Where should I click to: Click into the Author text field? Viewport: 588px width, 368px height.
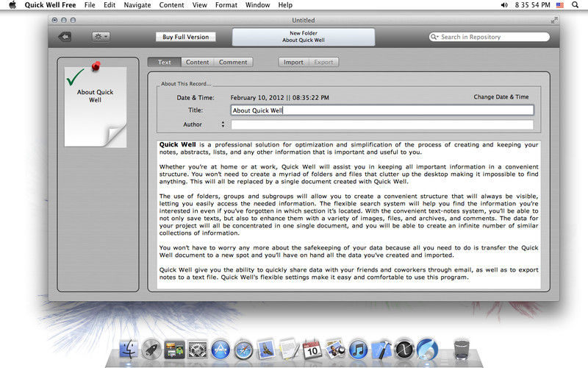click(x=382, y=124)
